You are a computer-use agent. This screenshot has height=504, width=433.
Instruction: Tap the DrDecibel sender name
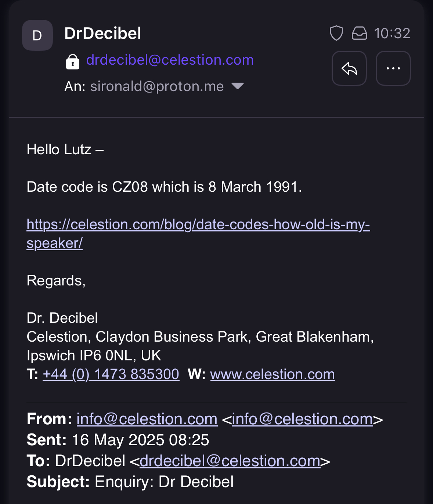click(103, 33)
